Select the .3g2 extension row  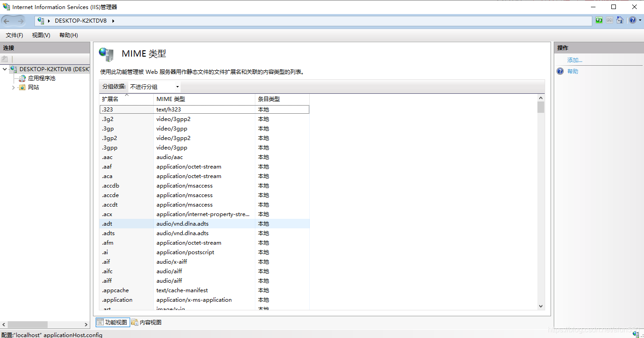(205, 119)
